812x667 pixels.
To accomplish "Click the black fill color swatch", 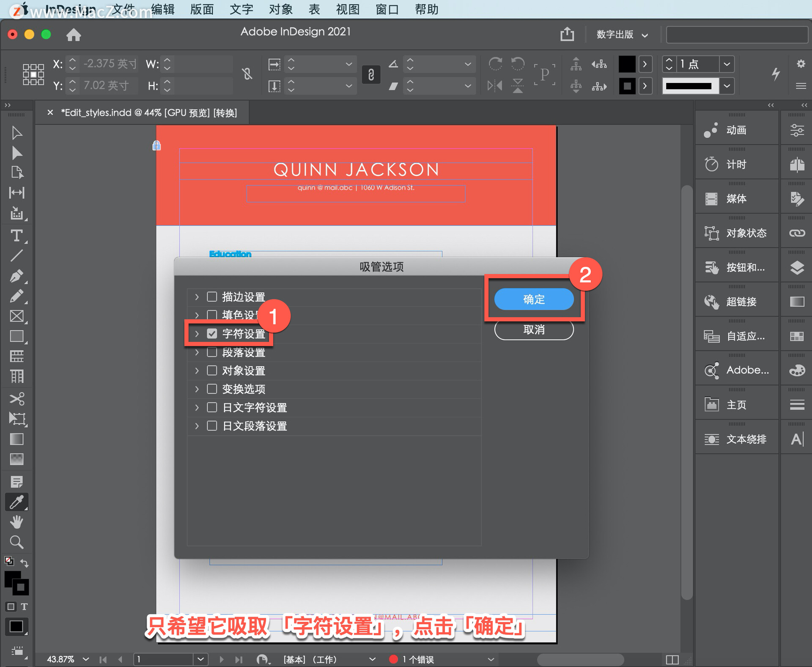I will (x=627, y=64).
